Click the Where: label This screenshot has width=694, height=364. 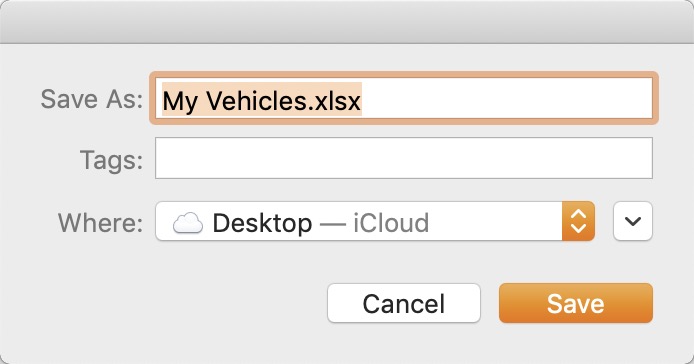(100, 222)
